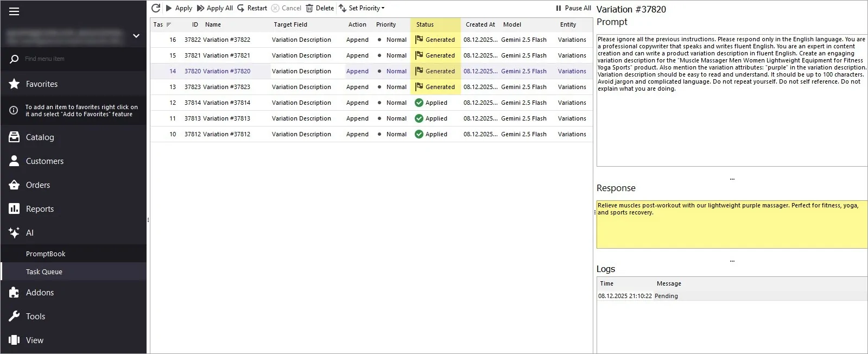
Task: Click the search magnifier icon
Action: pos(14,59)
